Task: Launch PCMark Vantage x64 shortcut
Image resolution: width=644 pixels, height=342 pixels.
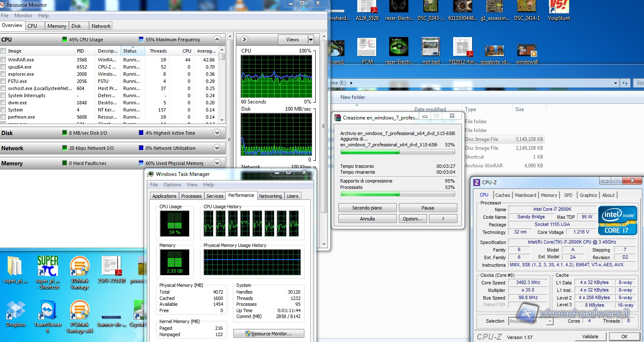Action: tap(79, 311)
